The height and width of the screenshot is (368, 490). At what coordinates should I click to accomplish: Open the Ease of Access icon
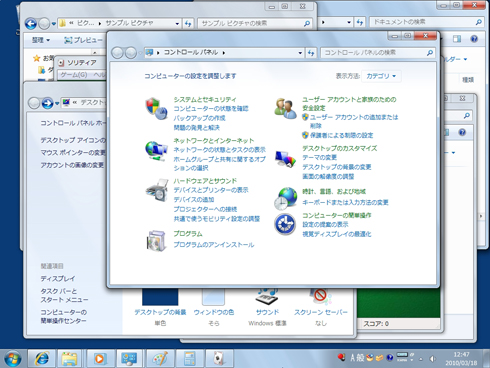[285, 224]
